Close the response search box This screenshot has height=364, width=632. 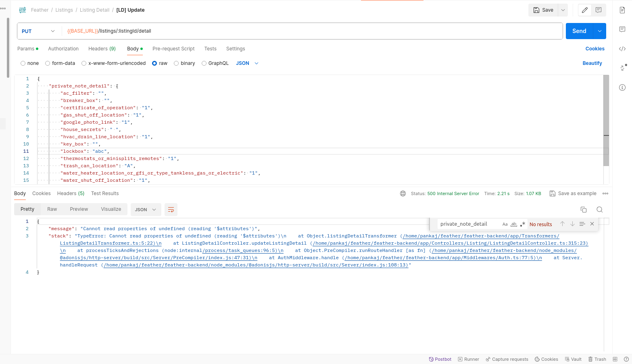click(x=592, y=224)
